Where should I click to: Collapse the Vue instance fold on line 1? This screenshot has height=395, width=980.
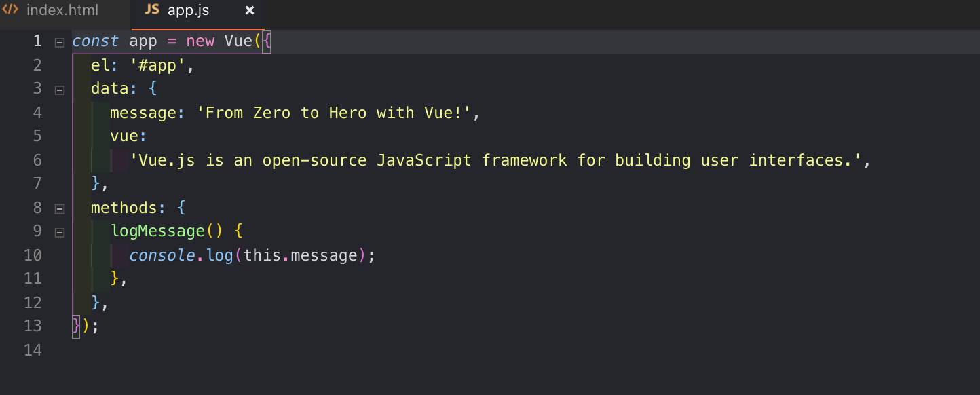(59, 42)
